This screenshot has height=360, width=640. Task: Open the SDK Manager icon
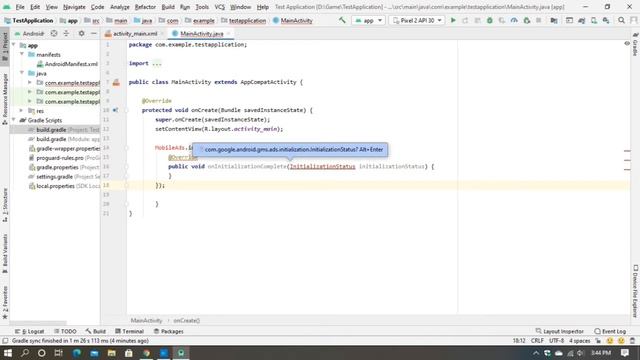606,20
